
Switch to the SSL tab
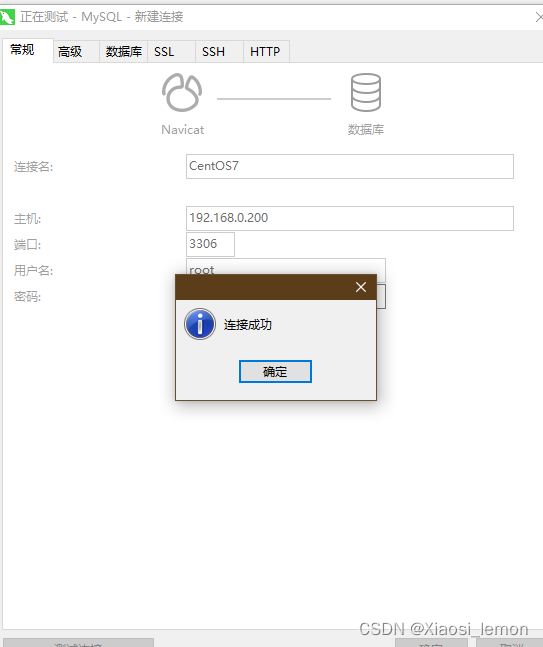pyautogui.click(x=171, y=52)
